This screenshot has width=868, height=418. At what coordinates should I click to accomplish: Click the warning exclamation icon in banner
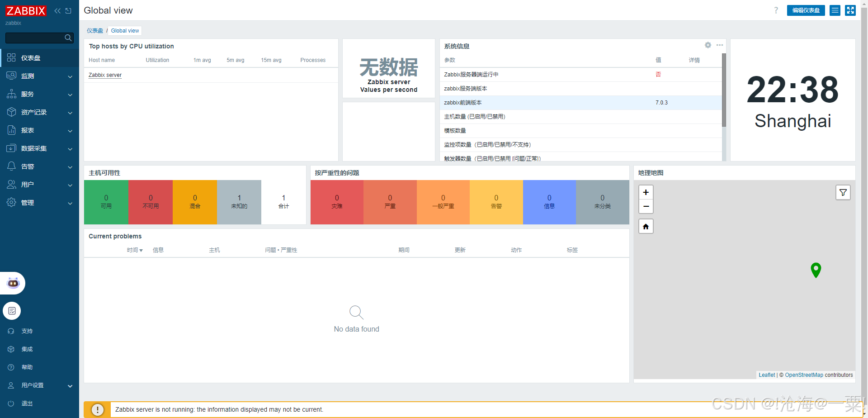click(97, 410)
